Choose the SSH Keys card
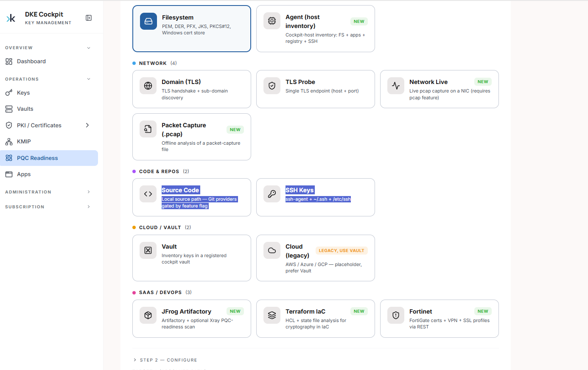The height and width of the screenshot is (370, 588). pyautogui.click(x=316, y=197)
